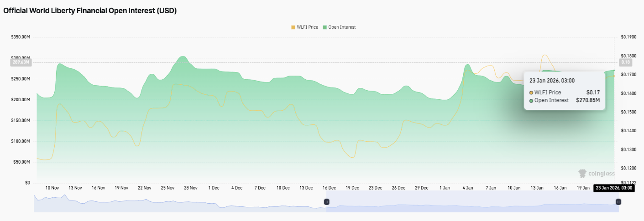The height and width of the screenshot is (221, 644).
Task: Click the yellow WLFI Price dot in tooltip
Action: 531,93
